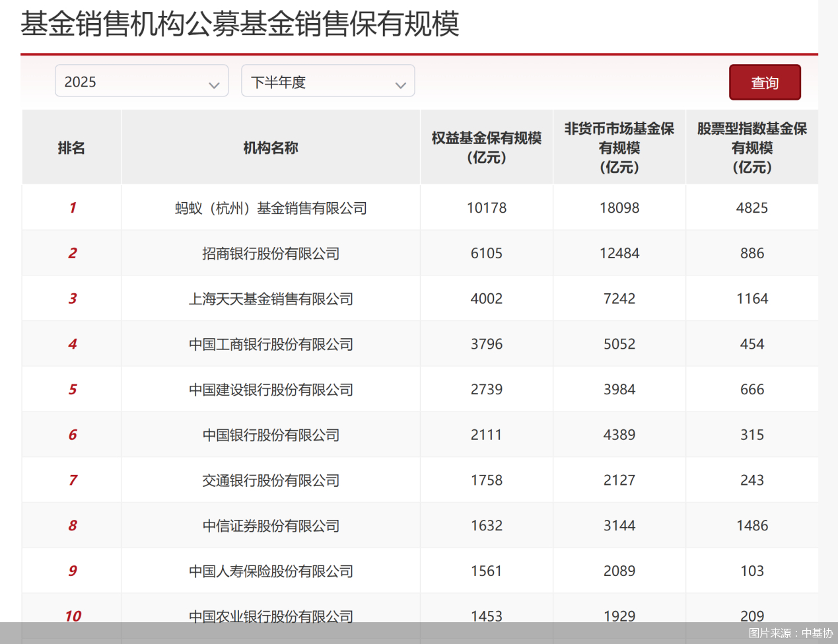Click the 查询 query button
The height and width of the screenshot is (644, 838).
pyautogui.click(x=764, y=82)
